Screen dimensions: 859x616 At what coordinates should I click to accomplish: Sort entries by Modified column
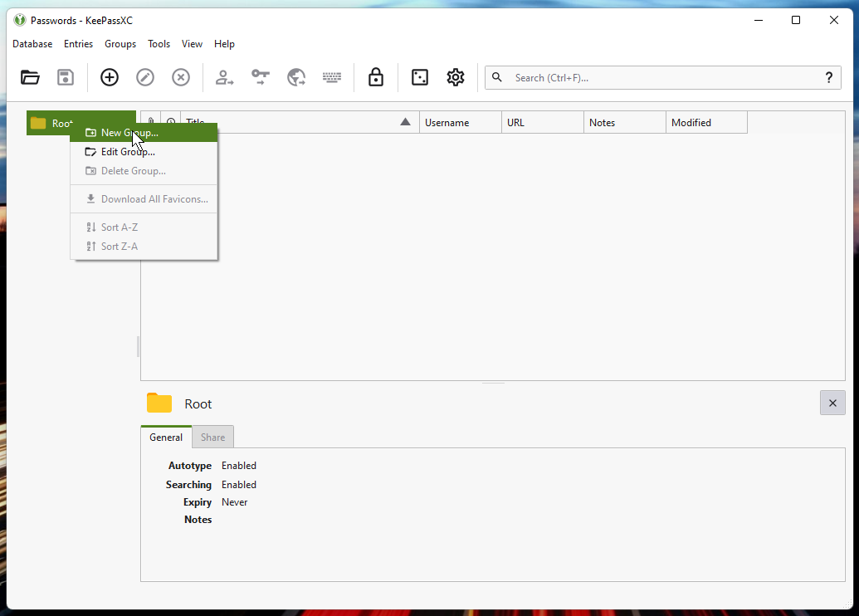(x=706, y=123)
